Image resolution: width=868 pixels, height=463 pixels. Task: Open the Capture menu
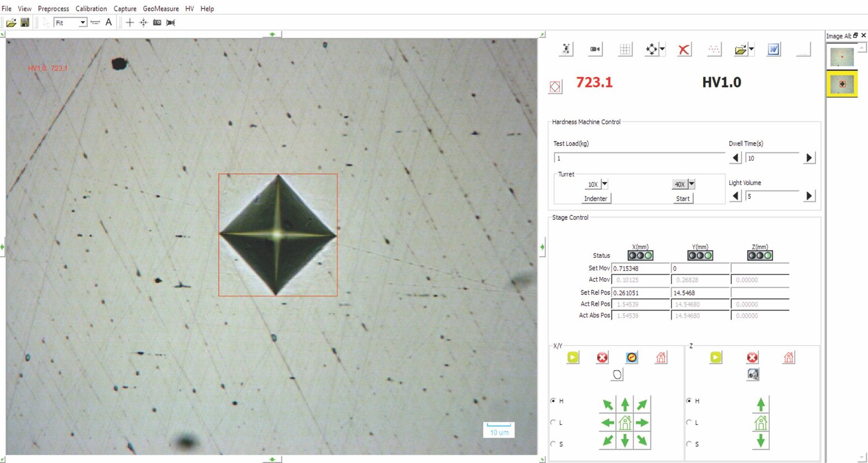(x=125, y=9)
